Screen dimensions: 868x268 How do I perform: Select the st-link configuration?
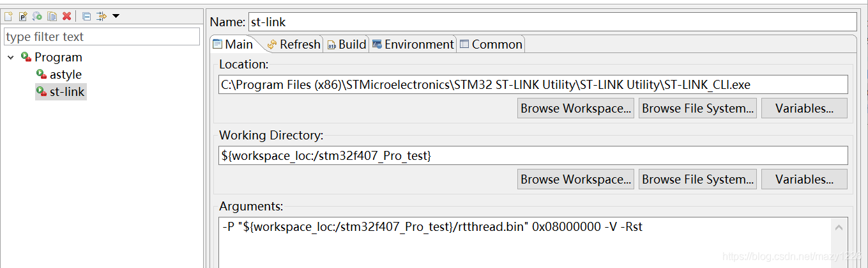click(x=66, y=92)
